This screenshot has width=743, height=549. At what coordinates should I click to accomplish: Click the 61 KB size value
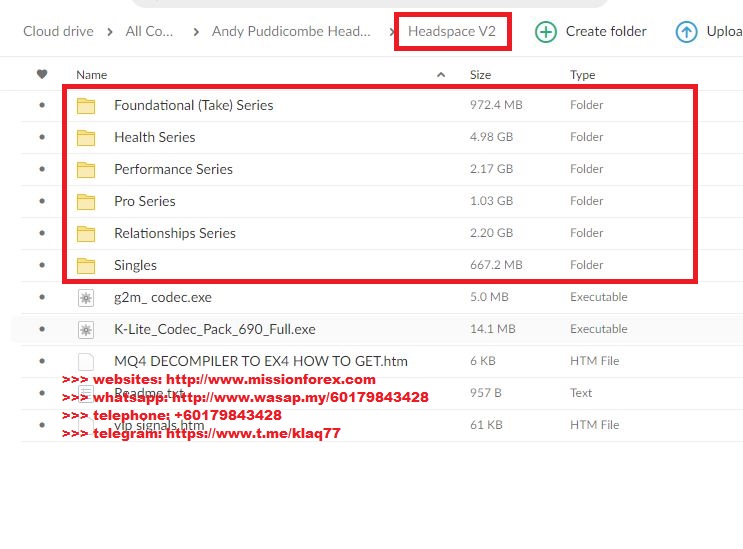pyautogui.click(x=486, y=425)
